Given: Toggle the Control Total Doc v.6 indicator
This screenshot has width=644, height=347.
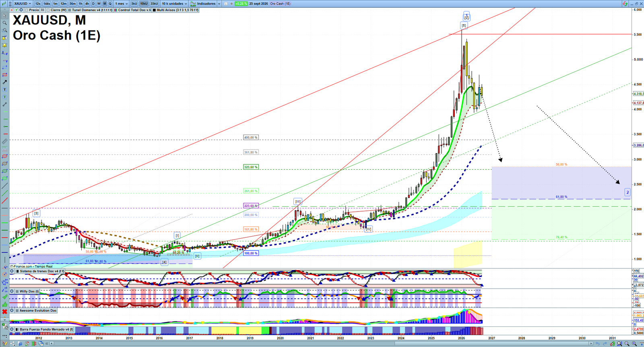Looking at the screenshot, I should coord(116,10).
